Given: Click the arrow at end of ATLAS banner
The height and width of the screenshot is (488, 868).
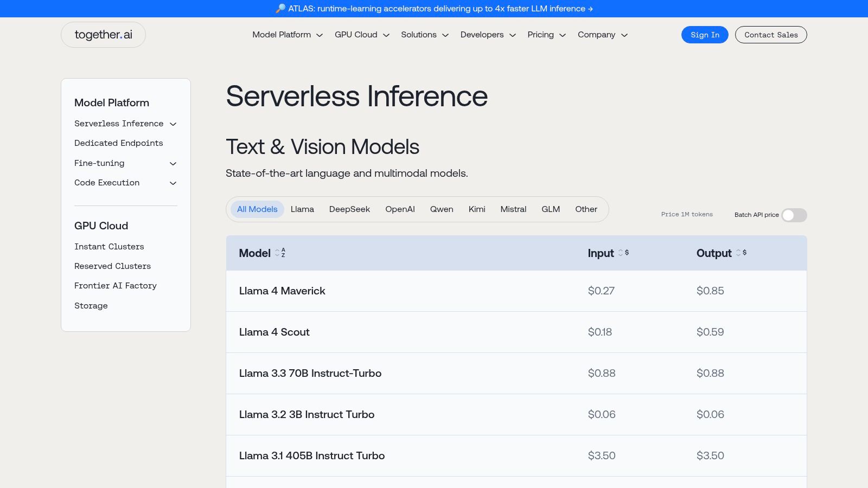Looking at the screenshot, I should coord(590,9).
